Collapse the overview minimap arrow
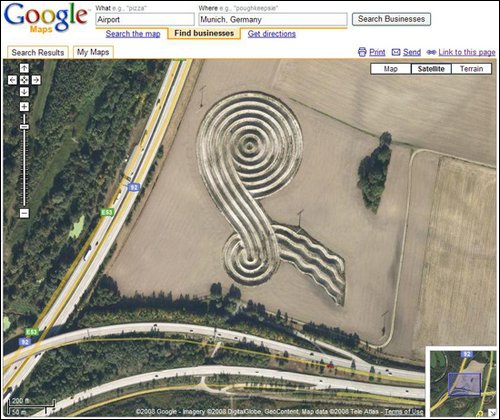The image size is (500, 420). [x=491, y=412]
